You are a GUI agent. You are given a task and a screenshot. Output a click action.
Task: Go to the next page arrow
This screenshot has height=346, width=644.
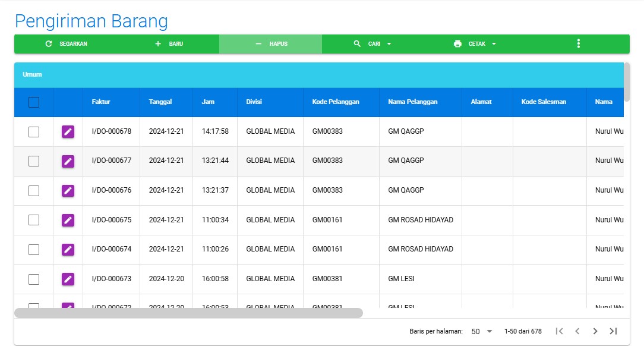click(595, 331)
